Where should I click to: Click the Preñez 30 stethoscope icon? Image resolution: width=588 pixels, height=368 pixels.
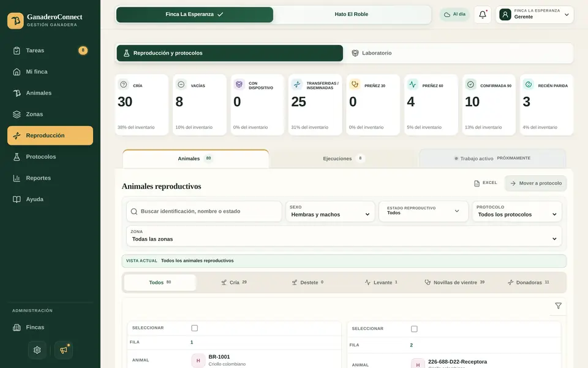tap(355, 85)
